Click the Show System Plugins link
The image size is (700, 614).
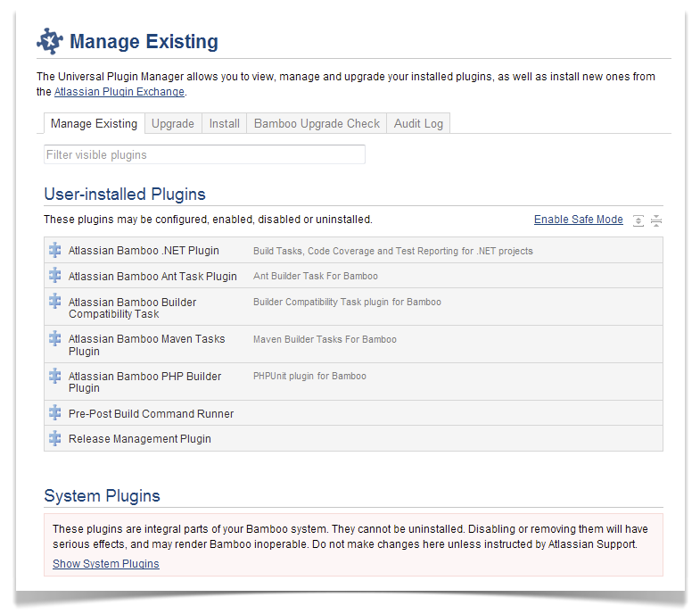tap(105, 563)
